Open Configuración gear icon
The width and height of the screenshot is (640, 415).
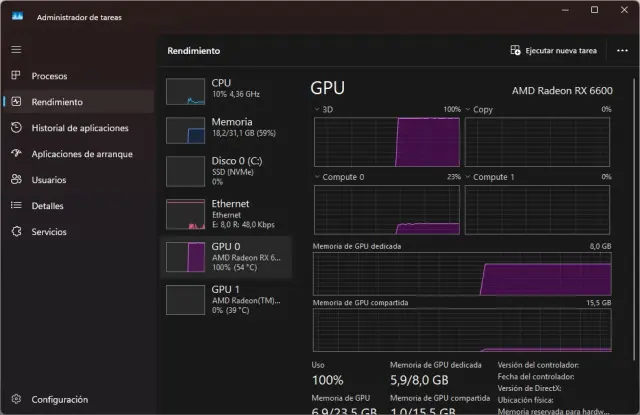[x=15, y=399]
